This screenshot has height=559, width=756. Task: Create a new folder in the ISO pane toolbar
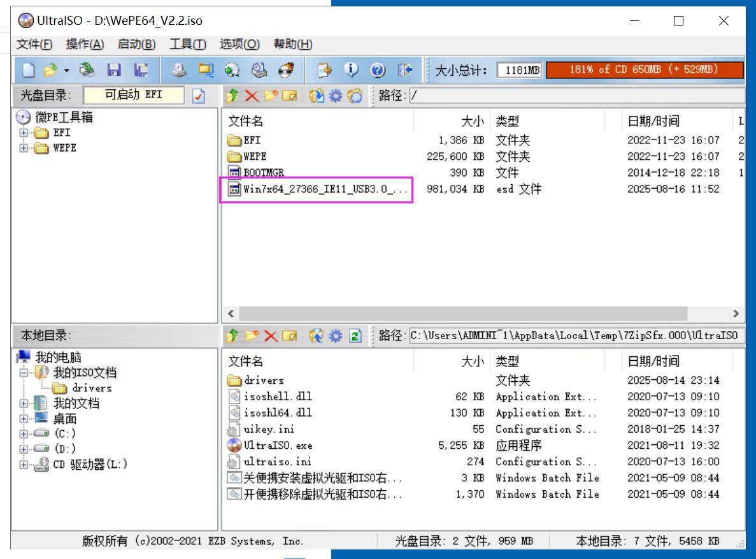(x=271, y=96)
